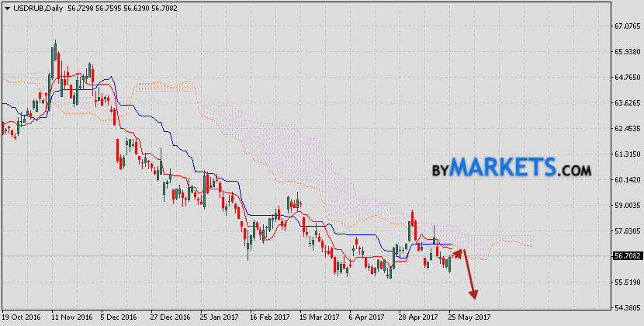Select the current price tag 56.7082

click(626, 255)
